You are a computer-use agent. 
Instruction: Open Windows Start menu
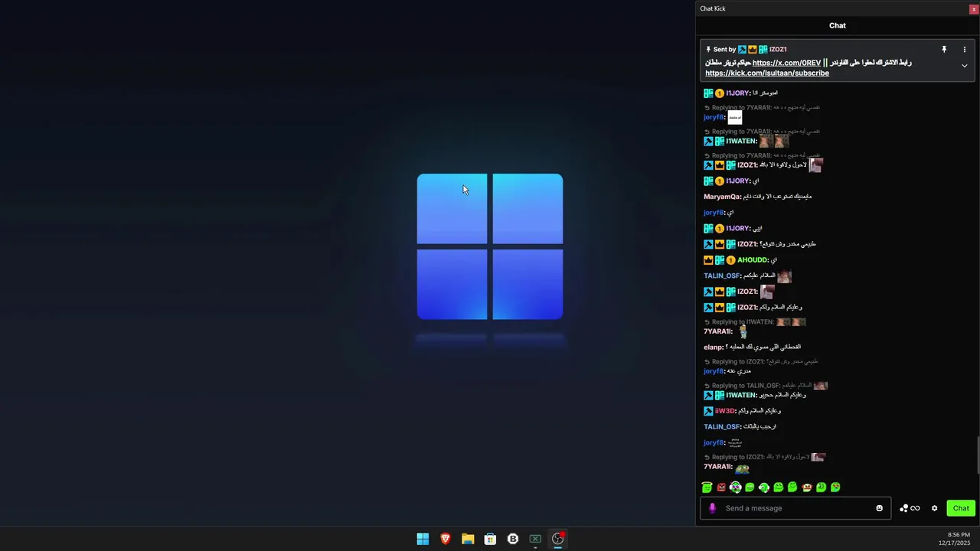click(x=423, y=539)
